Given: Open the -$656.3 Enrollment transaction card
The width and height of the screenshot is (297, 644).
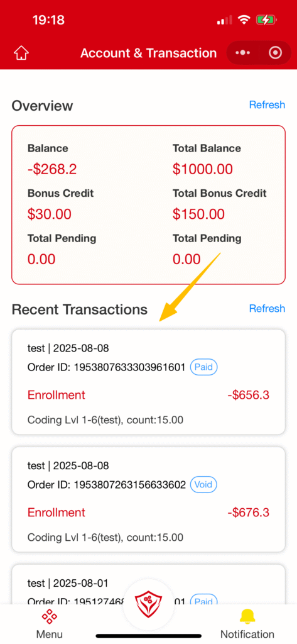Looking at the screenshot, I should [148, 382].
